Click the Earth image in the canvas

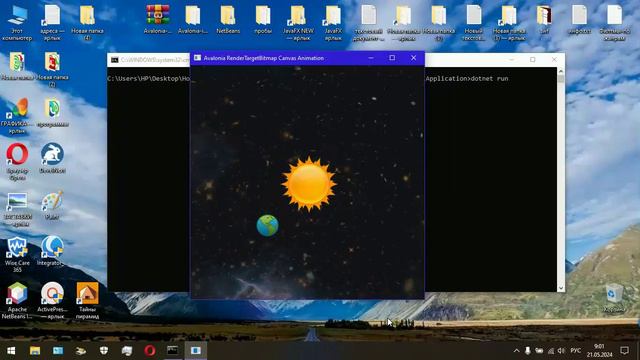[267, 225]
